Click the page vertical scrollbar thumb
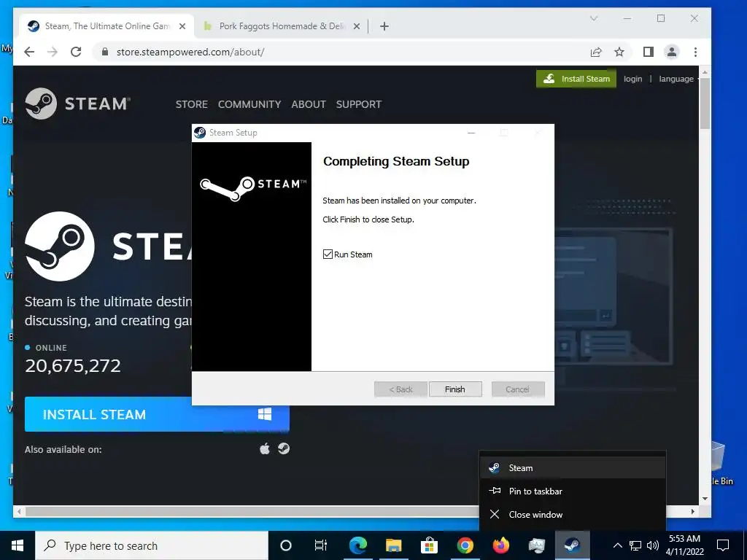This screenshot has width=747, height=560. (705, 102)
